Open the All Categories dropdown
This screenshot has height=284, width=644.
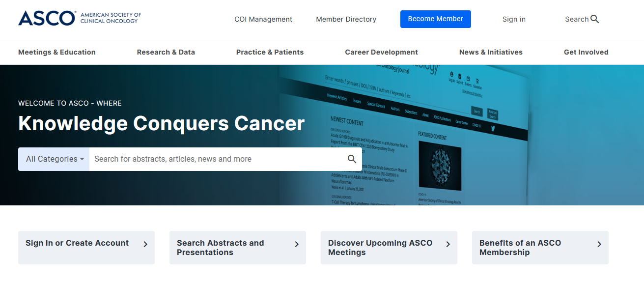point(54,159)
